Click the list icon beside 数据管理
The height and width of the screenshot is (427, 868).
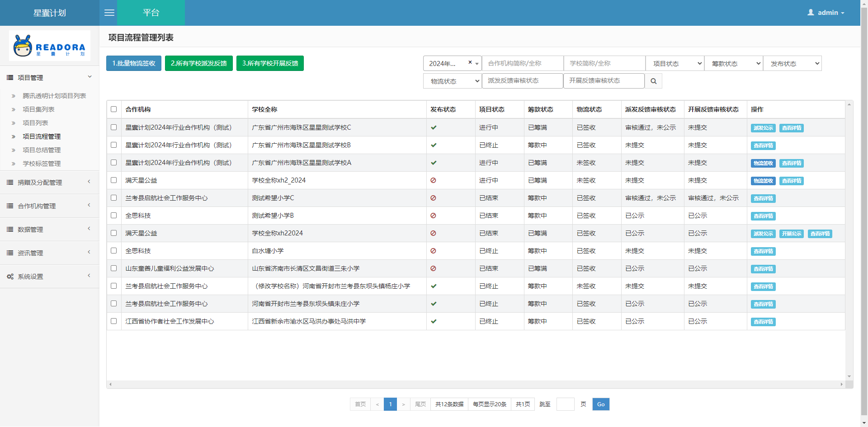point(10,230)
